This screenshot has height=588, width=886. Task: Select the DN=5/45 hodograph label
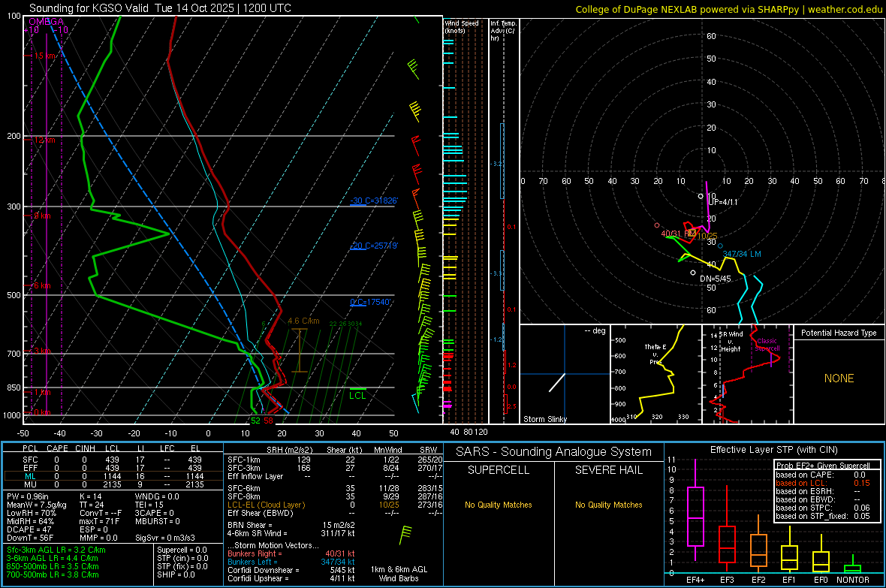(716, 279)
